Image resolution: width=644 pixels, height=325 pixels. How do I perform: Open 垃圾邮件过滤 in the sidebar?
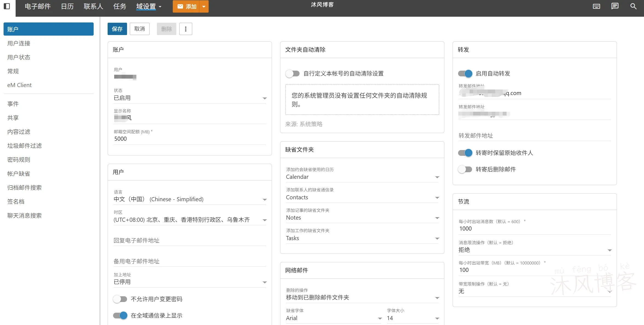coord(48,146)
